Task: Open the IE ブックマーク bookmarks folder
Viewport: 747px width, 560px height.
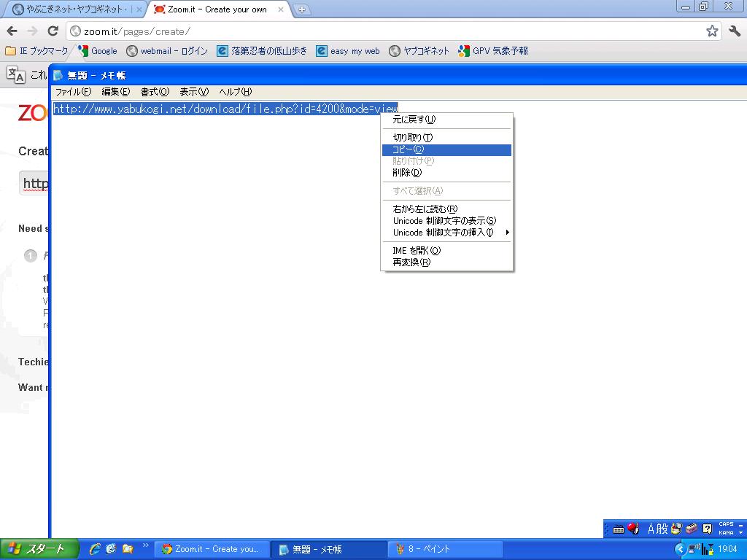Action: [x=36, y=51]
